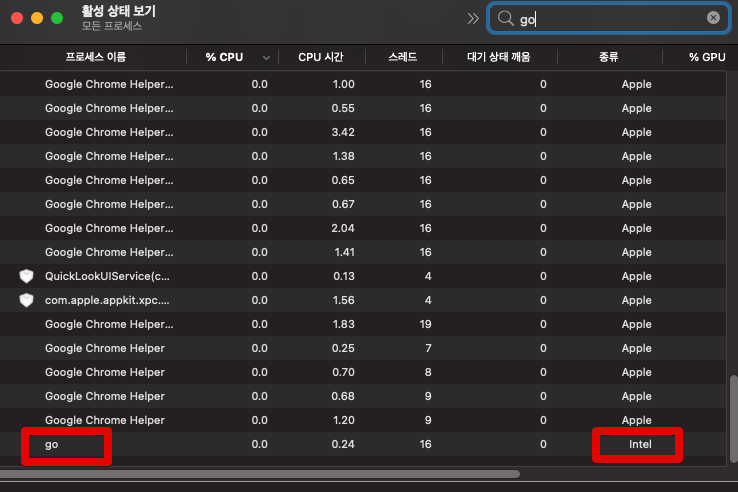Image resolution: width=738 pixels, height=492 pixels.
Task: Sort by 대기 상태 깨움 column header
Action: [x=498, y=57]
